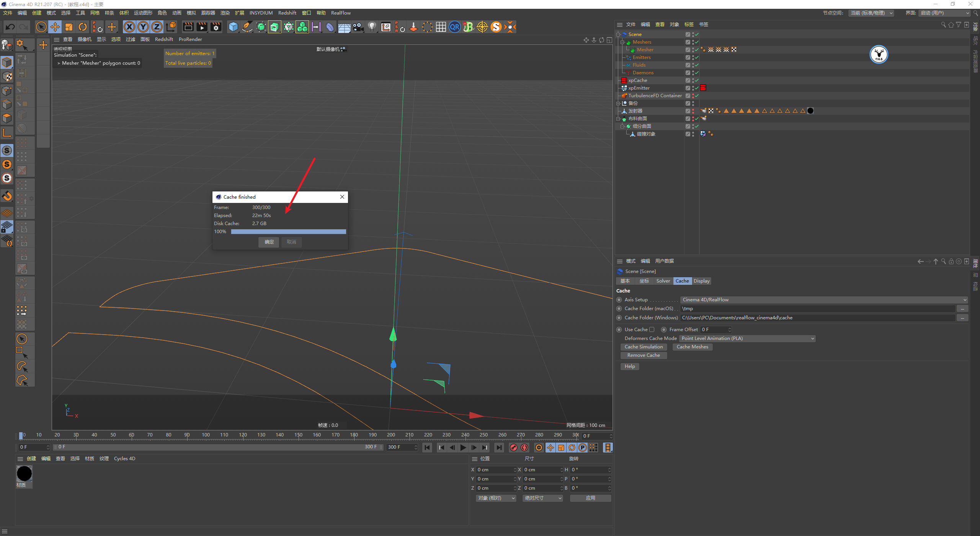Image resolution: width=980 pixels, height=536 pixels.
Task: Toggle the Mesher visibility checkmark in Object Manager
Action: click(697, 50)
